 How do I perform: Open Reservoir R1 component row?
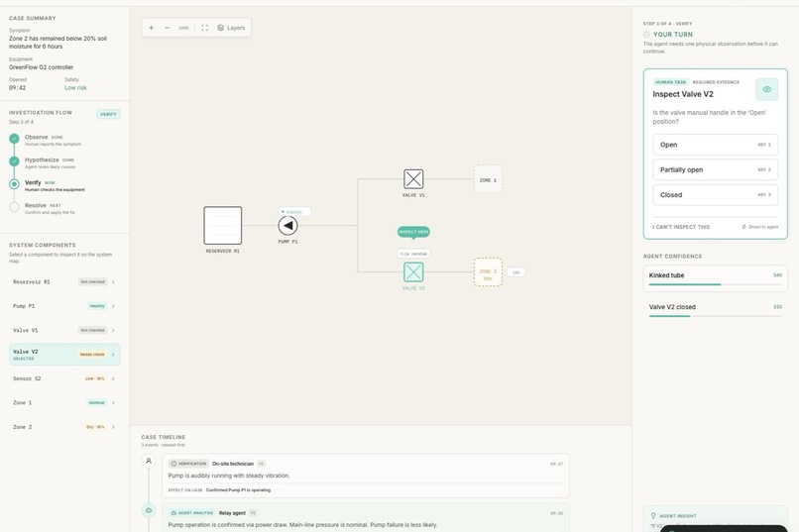click(64, 282)
